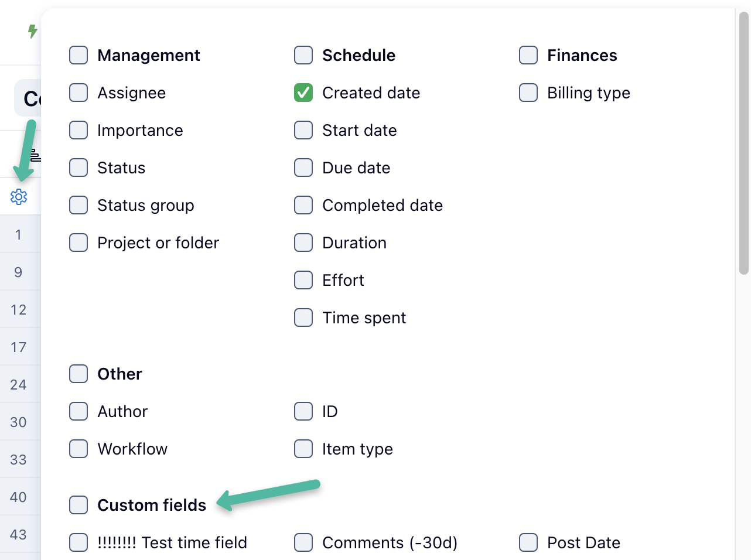The height and width of the screenshot is (560, 751).
Task: Click row number 12 in table
Action: coord(19,309)
